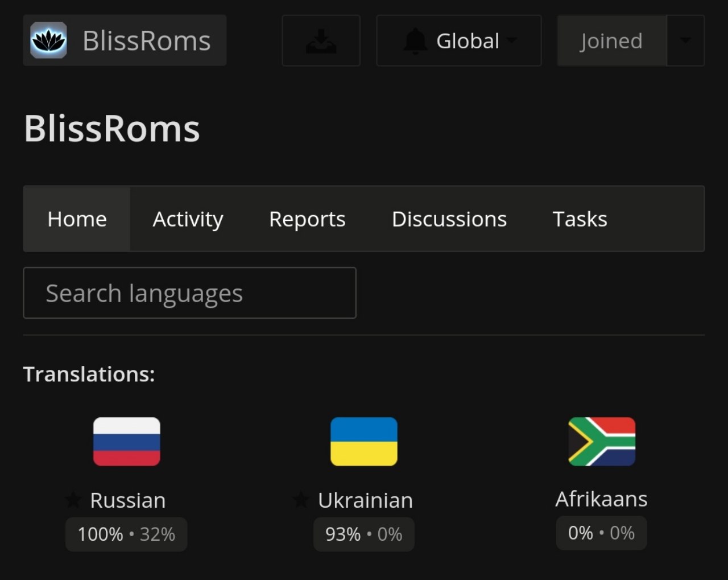Focus the Search languages field
This screenshot has height=580, width=728.
pyautogui.click(x=189, y=293)
